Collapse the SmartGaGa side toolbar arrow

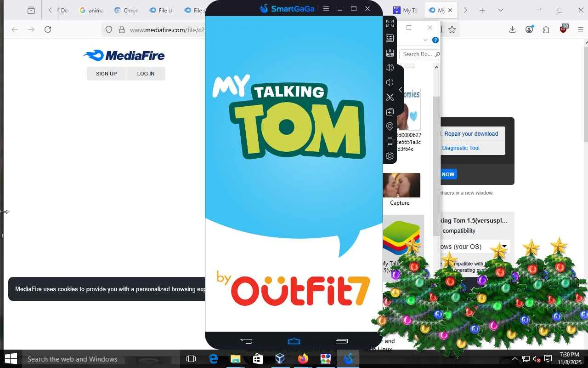[401, 90]
